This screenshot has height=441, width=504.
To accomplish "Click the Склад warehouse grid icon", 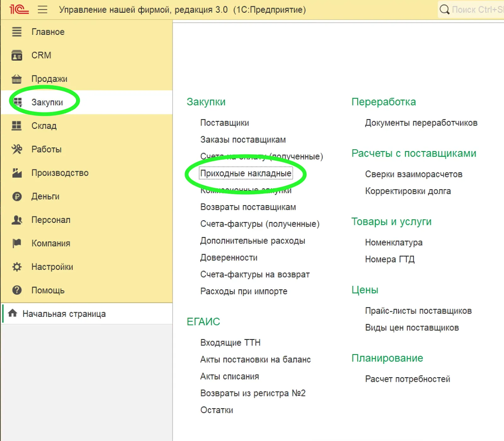I will [17, 126].
